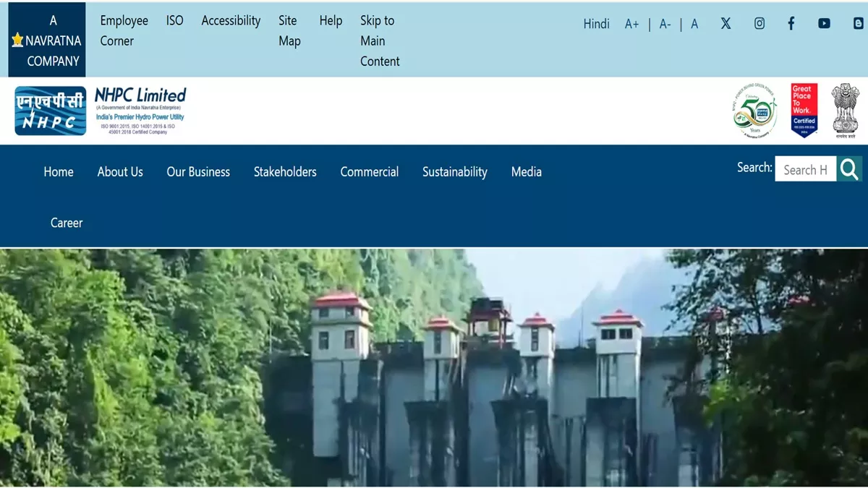Screen dimensions: 868x488
Task: Open the Instagram icon in the top bar
Action: [x=759, y=23]
